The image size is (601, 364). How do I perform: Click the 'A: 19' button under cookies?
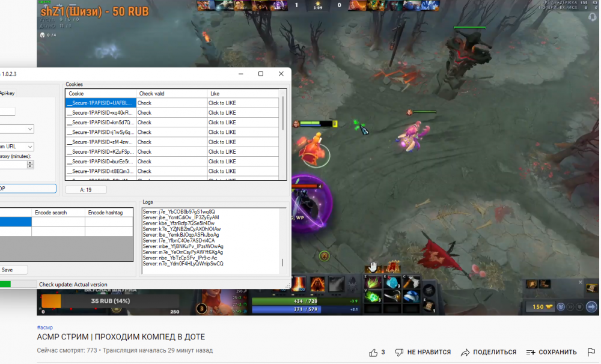click(x=86, y=190)
